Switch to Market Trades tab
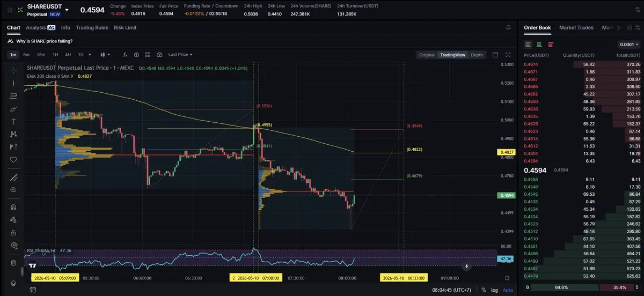 coord(576,27)
